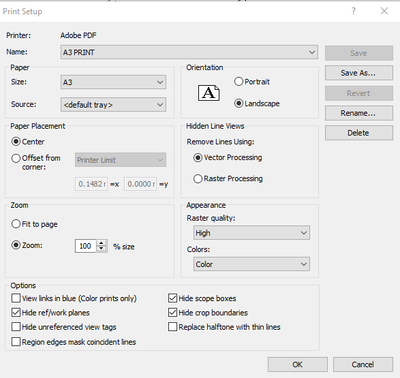Click the Remove Lines Using label
The height and width of the screenshot is (378, 400).
coord(220,142)
